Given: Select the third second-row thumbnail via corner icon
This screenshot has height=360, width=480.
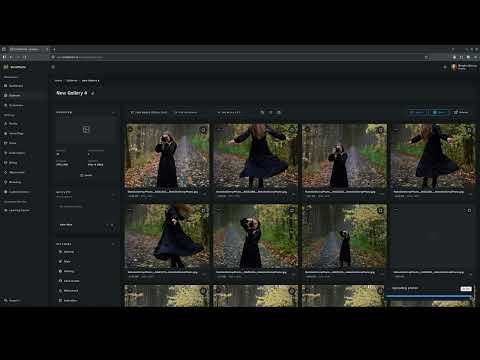Looking at the screenshot, I should click(380, 210).
